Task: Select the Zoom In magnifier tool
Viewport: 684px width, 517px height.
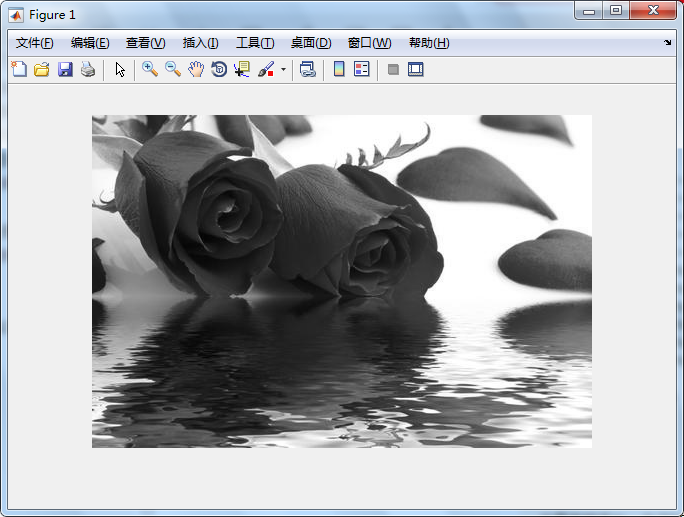Action: [x=150, y=69]
